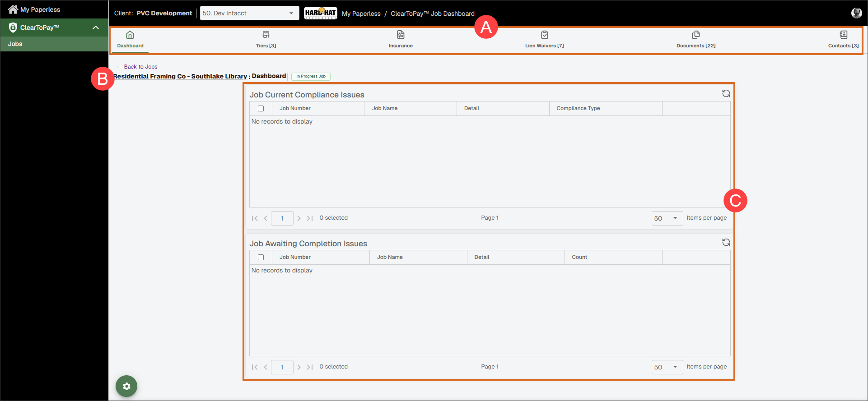Sort by Compliance Type column header
The image size is (868, 401).
[x=606, y=108]
